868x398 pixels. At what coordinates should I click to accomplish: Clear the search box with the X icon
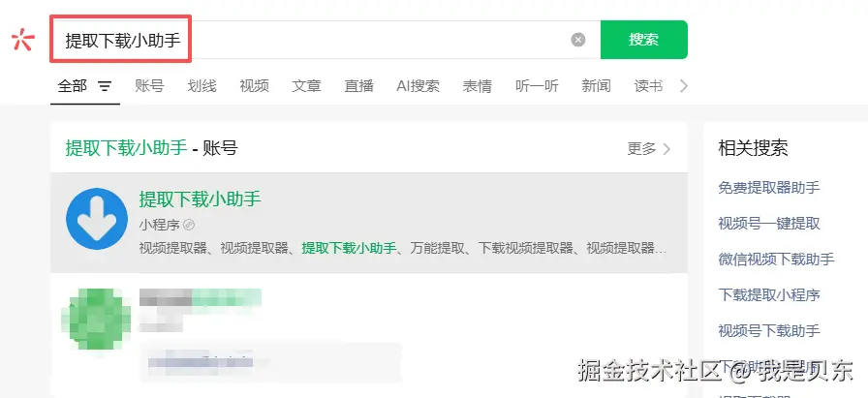[578, 40]
